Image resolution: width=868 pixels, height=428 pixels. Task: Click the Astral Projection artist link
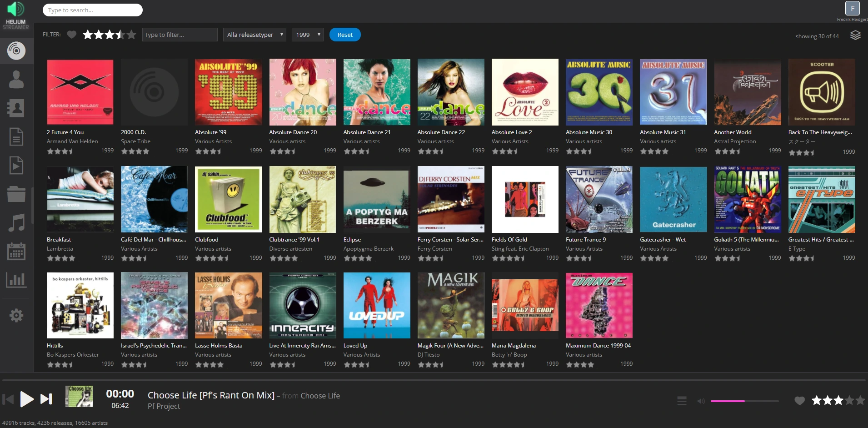[x=735, y=141]
